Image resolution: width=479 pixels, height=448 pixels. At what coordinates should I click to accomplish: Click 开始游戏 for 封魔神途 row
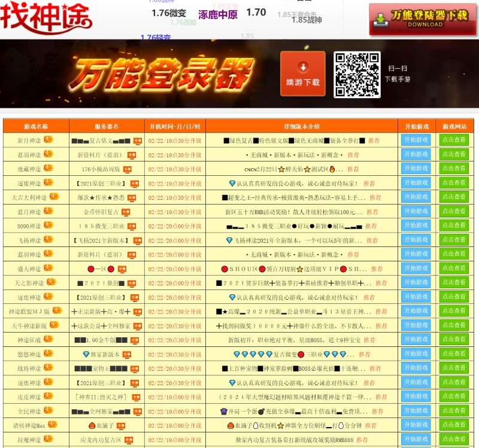pos(416,439)
